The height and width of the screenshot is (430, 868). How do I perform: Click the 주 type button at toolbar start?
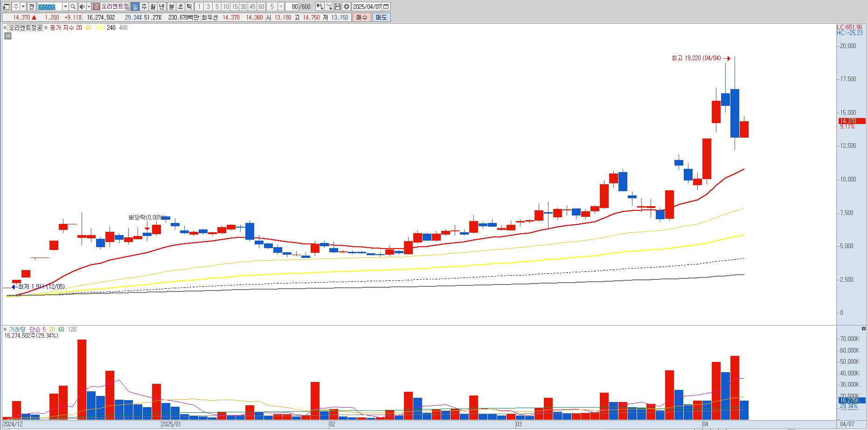(x=15, y=7)
